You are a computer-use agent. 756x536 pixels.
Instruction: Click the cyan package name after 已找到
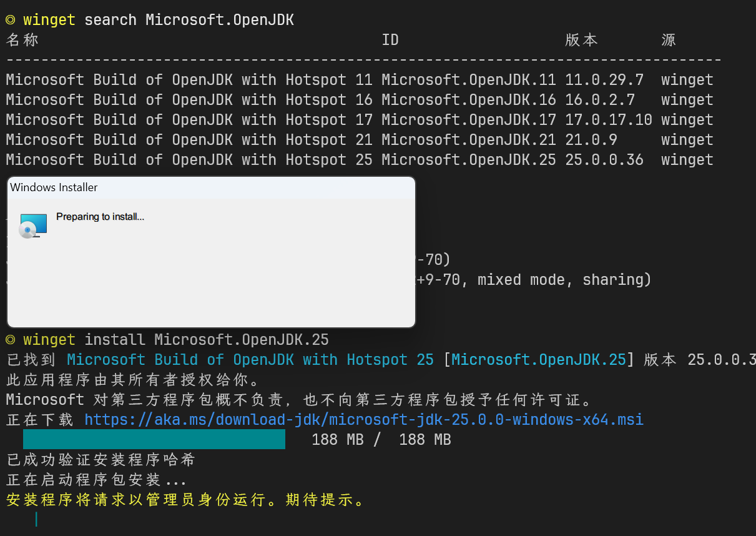[x=250, y=360]
